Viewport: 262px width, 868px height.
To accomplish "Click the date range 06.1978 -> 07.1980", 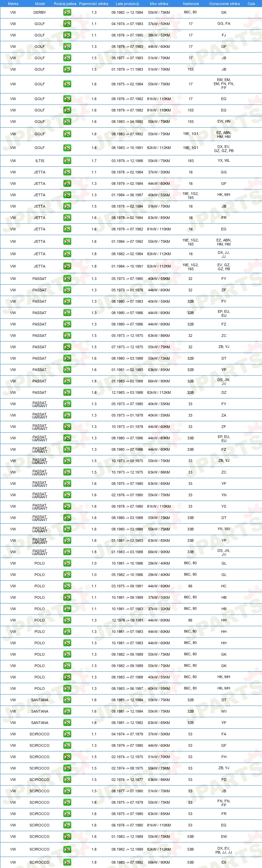I will point(127,506).
